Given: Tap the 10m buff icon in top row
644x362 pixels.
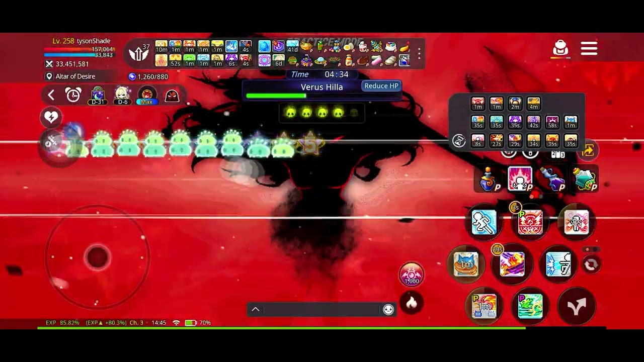Looking at the screenshot, I should point(161,47).
